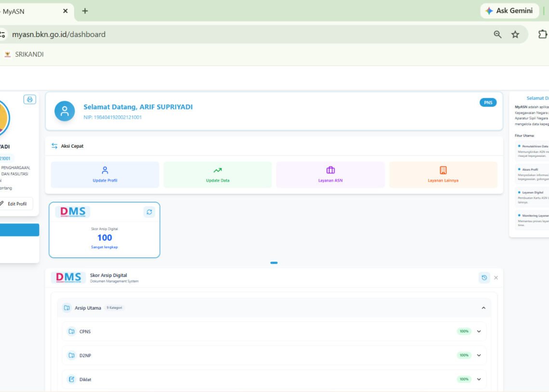Expand the Diklat archive row
This screenshot has height=392, width=549.
[479, 379]
